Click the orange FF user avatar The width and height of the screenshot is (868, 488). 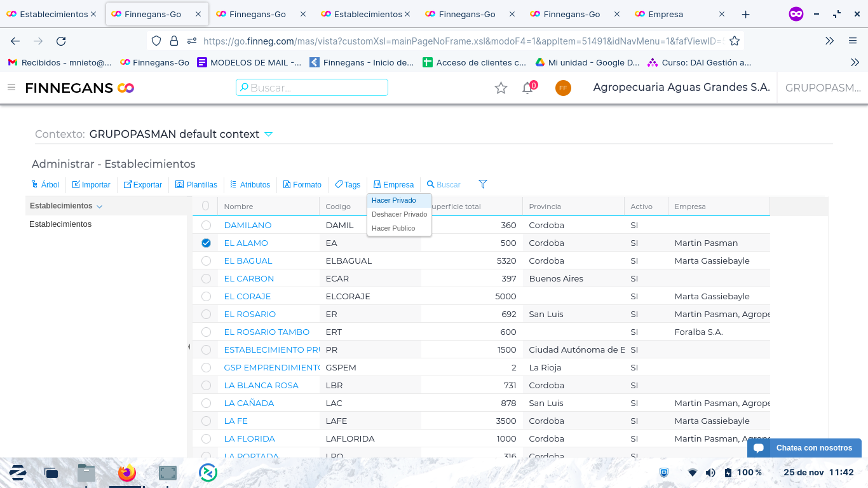tap(562, 88)
